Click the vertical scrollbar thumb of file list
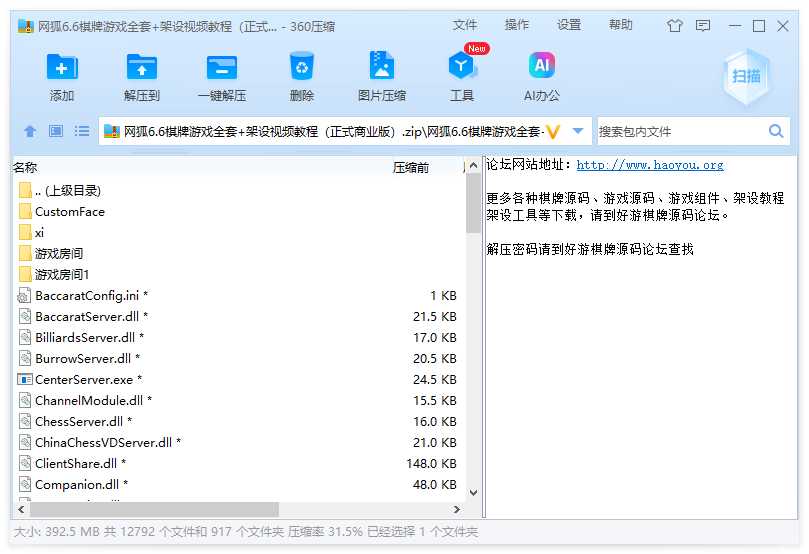The height and width of the screenshot is (554, 809). pyautogui.click(x=473, y=203)
